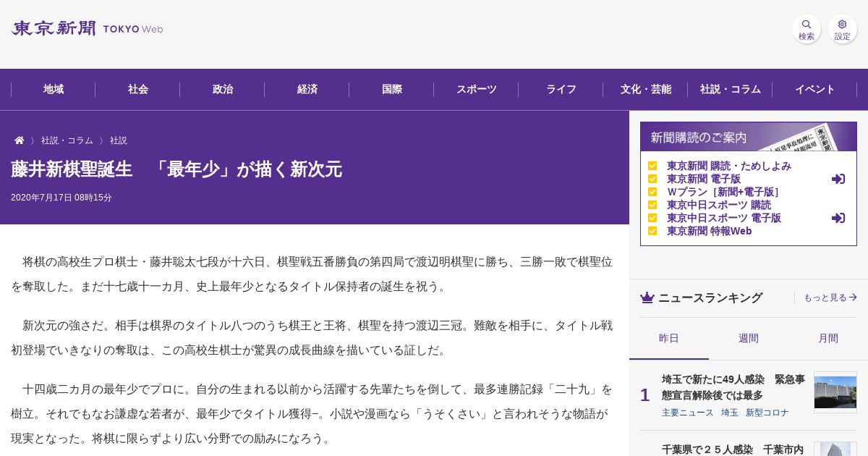
Task: Open 東京新聞 購読・ためしよみ link
Action: tap(729, 166)
